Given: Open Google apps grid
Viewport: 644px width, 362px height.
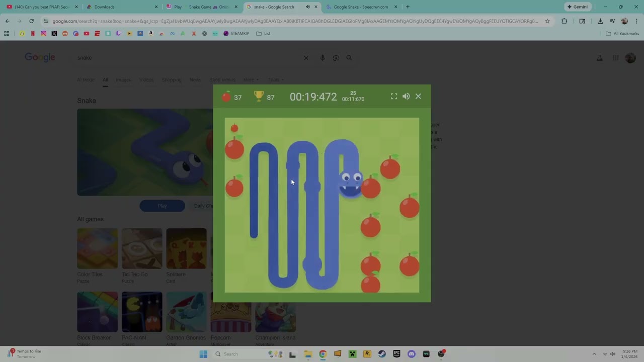Looking at the screenshot, I should [x=615, y=58].
